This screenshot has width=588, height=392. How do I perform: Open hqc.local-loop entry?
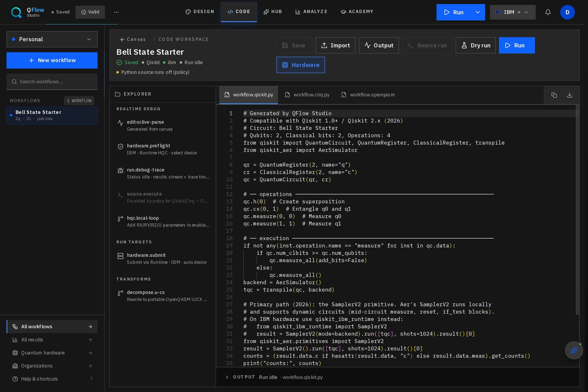coord(163,221)
